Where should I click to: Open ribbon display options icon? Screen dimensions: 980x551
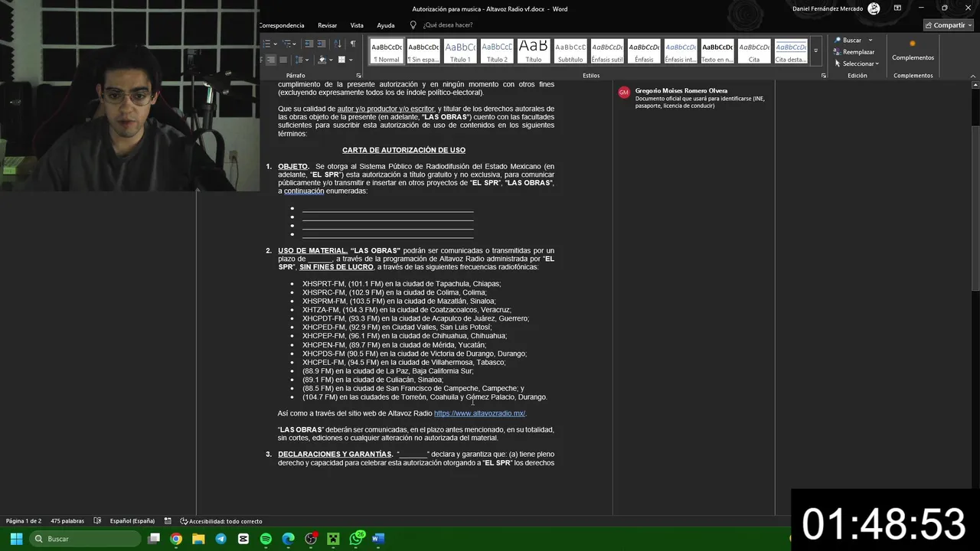(898, 8)
